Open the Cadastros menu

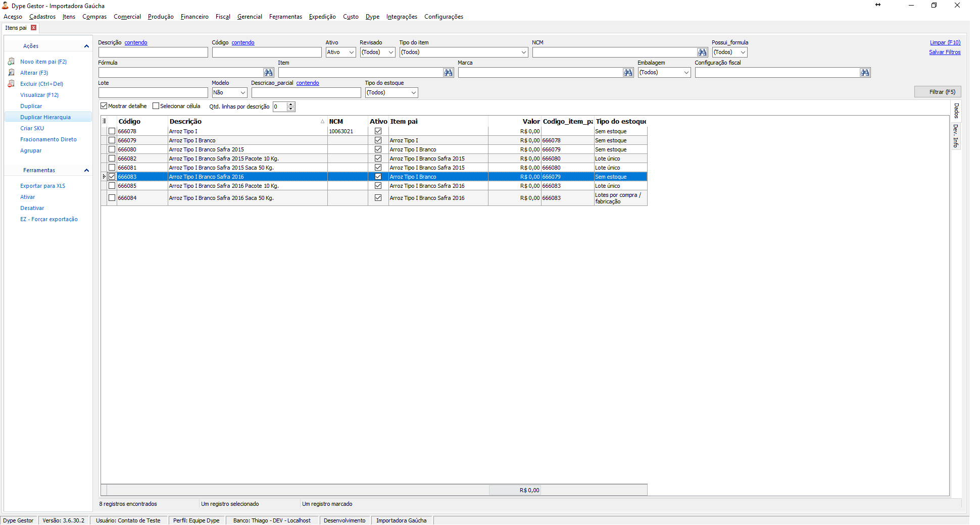[x=42, y=17]
